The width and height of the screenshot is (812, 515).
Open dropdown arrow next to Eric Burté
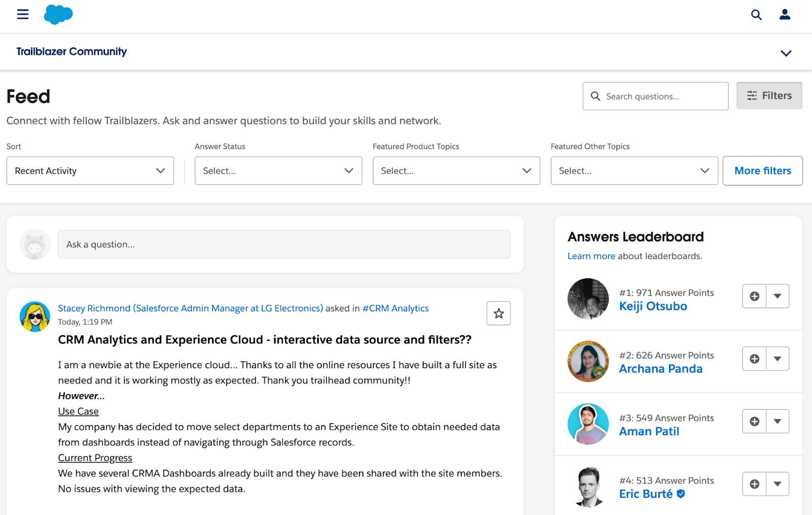pyautogui.click(x=777, y=484)
